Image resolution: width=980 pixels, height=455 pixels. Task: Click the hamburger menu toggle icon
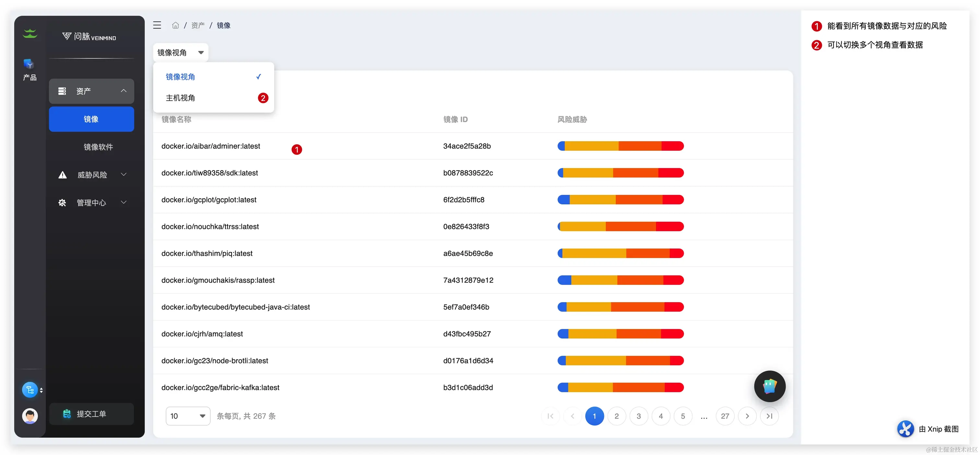(157, 26)
